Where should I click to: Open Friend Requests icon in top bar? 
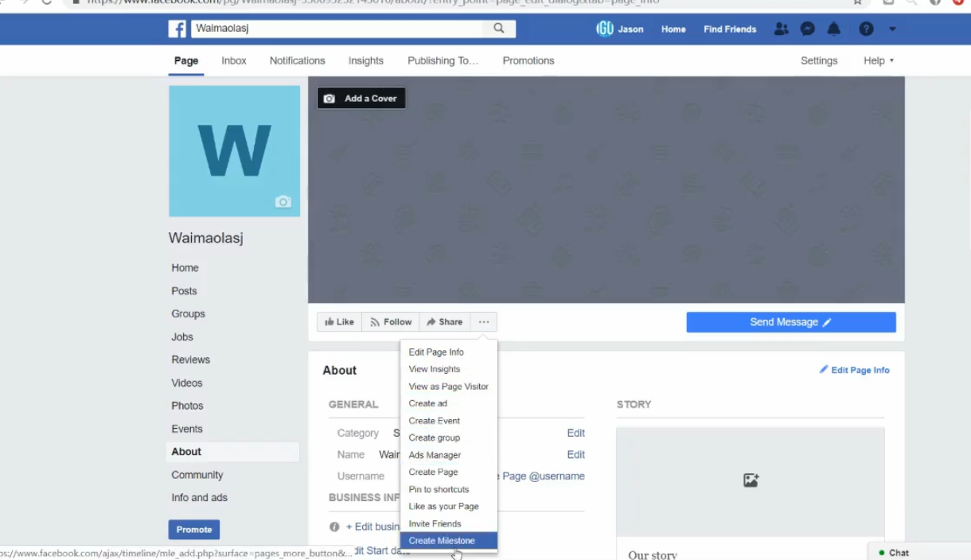point(781,29)
